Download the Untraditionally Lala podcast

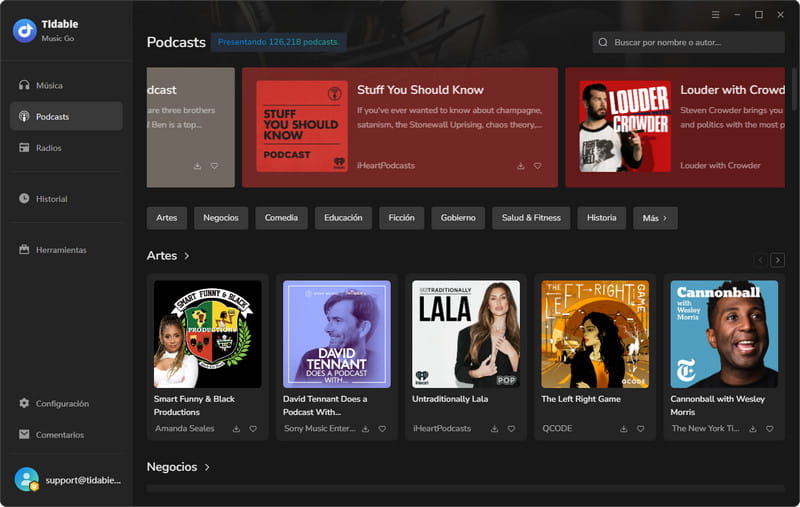[494, 429]
